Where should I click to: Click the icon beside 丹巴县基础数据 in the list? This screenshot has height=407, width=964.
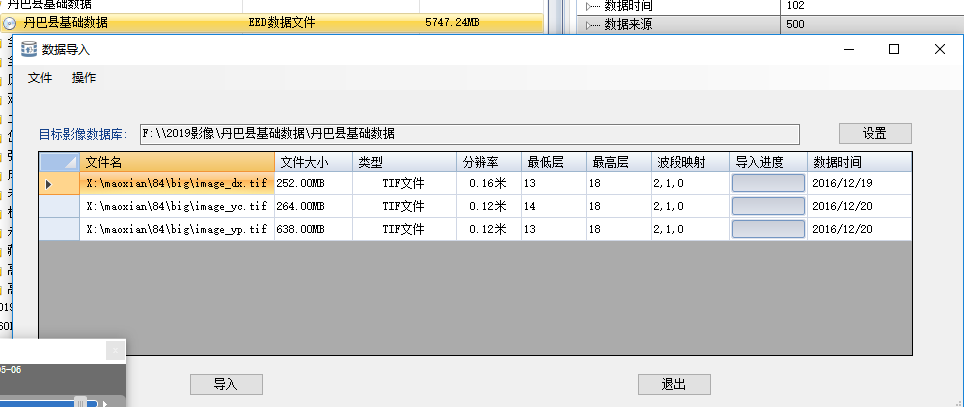[x=9, y=21]
